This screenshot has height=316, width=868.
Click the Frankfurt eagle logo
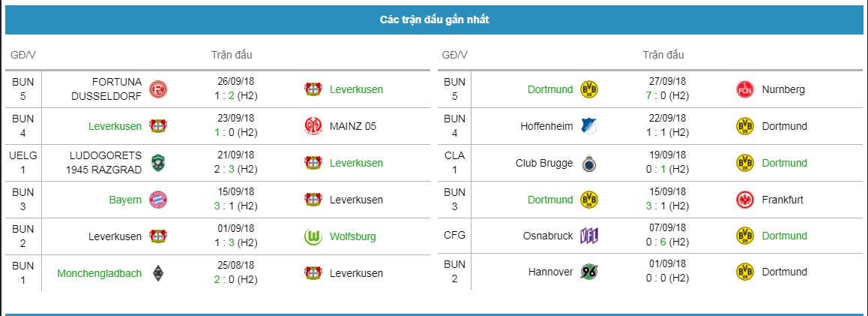pyautogui.click(x=745, y=200)
